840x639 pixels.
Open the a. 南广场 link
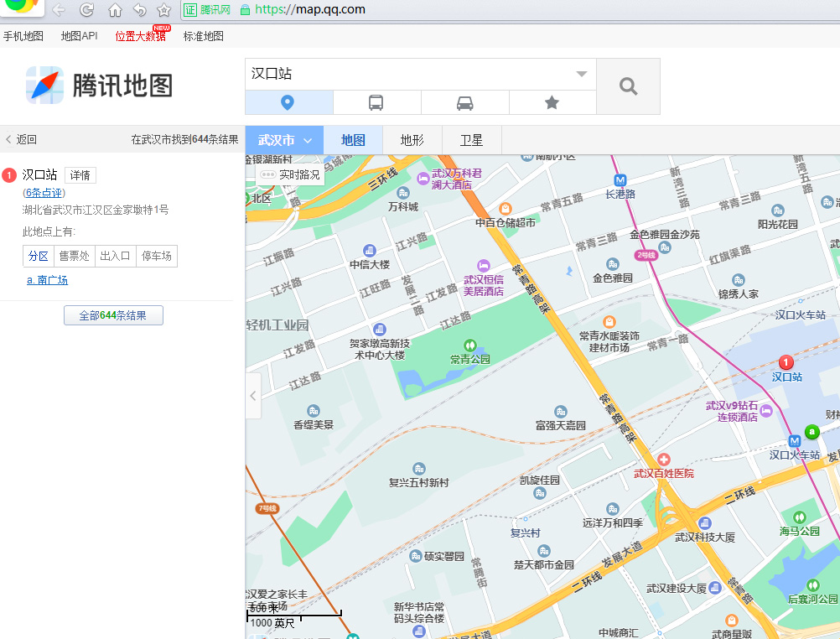click(x=47, y=280)
